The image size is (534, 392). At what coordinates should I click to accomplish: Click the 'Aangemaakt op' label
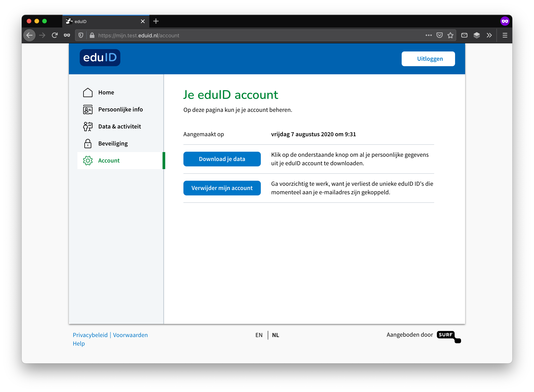(x=204, y=134)
